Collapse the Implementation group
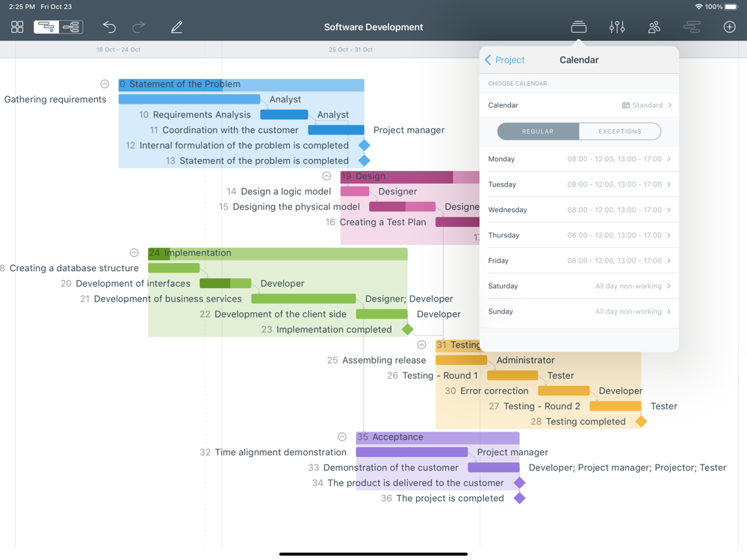The width and height of the screenshot is (747, 560). click(x=134, y=253)
